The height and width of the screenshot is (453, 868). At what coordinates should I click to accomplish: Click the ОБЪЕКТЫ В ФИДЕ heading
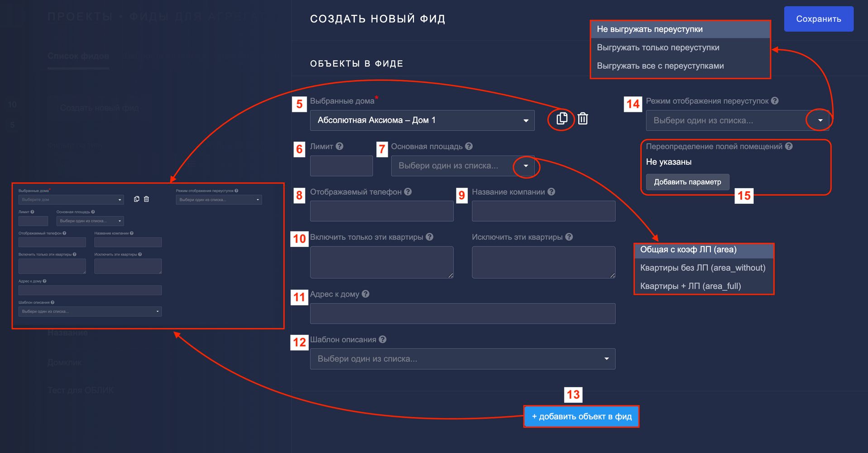356,63
